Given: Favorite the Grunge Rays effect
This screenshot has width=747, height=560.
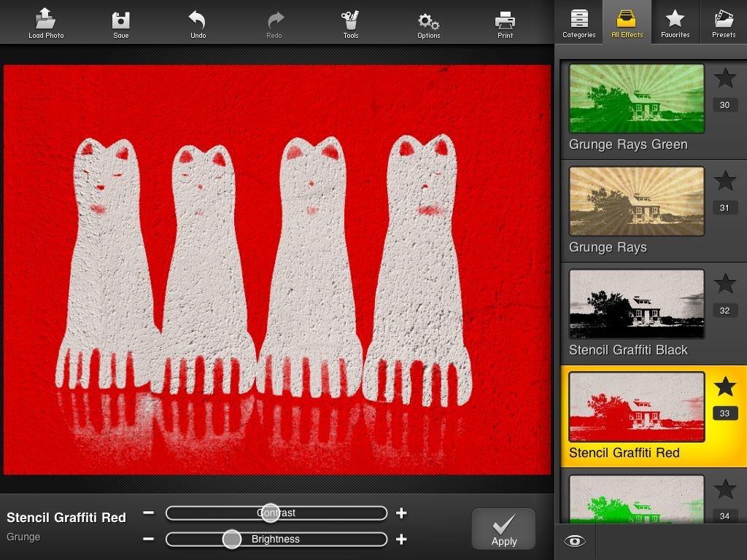Looking at the screenshot, I should 724,181.
